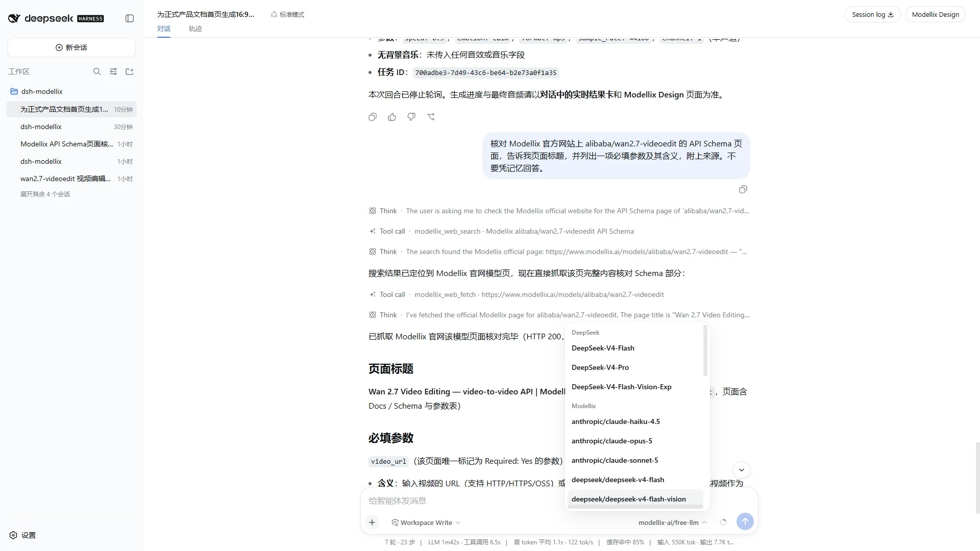Switch to the 对话 tab
The height and width of the screenshot is (551, 980).
pos(164,29)
